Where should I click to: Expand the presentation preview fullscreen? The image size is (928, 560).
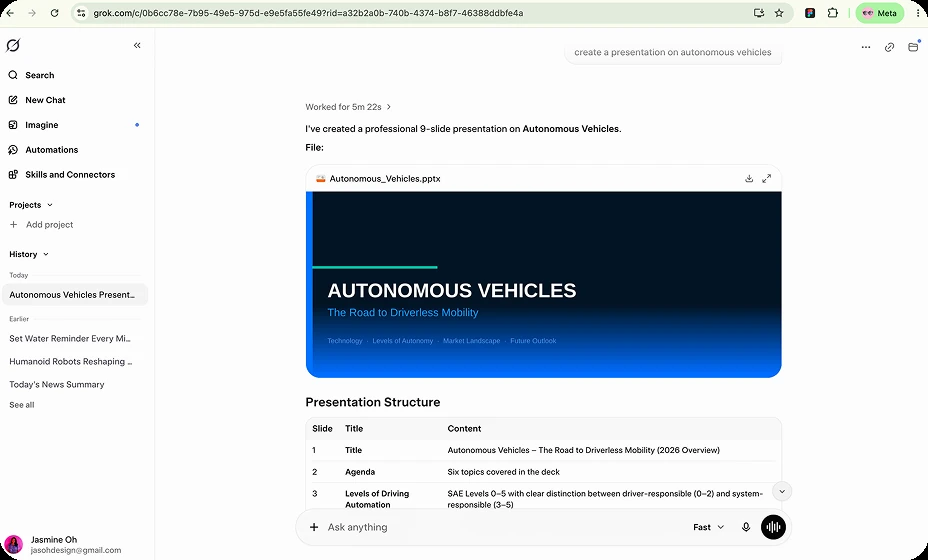pyautogui.click(x=766, y=178)
